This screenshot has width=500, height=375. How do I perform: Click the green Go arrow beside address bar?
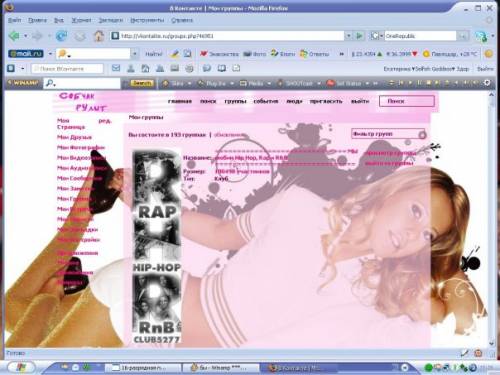pos(359,36)
